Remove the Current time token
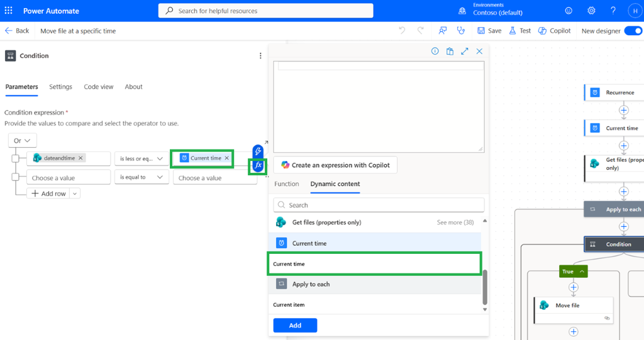This screenshot has width=644, height=340. point(226,158)
